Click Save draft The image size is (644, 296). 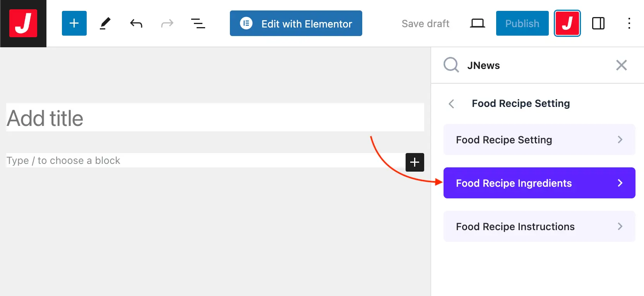coord(425,24)
